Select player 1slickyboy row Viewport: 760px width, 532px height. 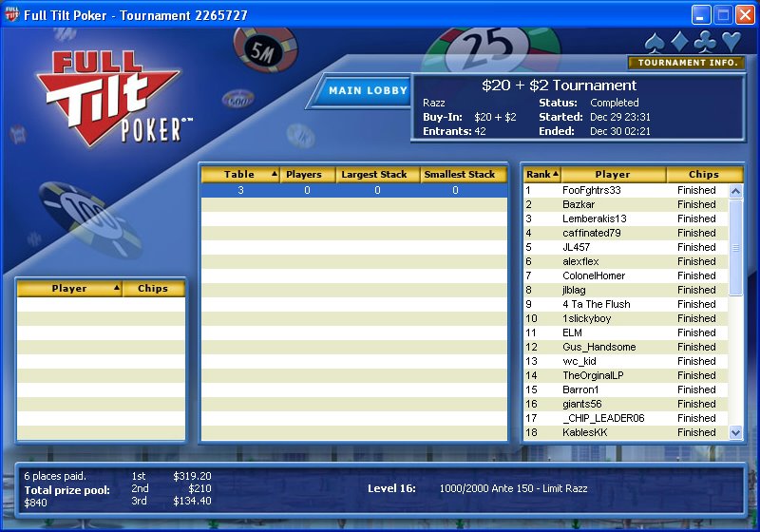626,318
